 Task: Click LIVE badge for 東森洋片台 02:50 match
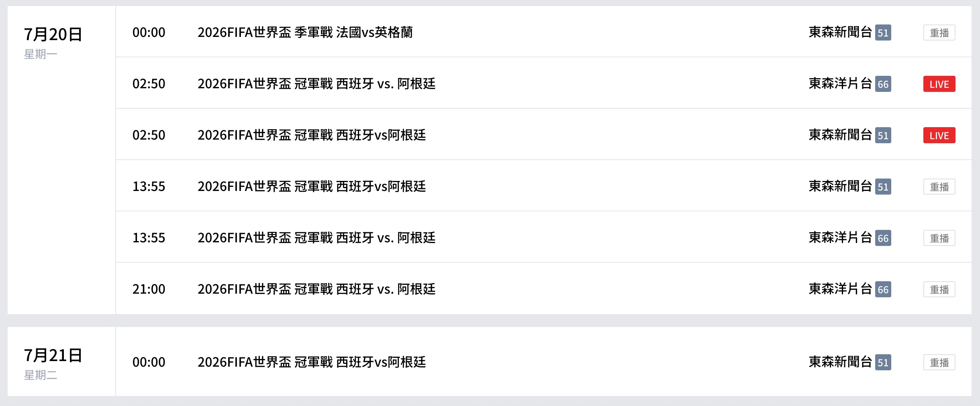point(939,84)
